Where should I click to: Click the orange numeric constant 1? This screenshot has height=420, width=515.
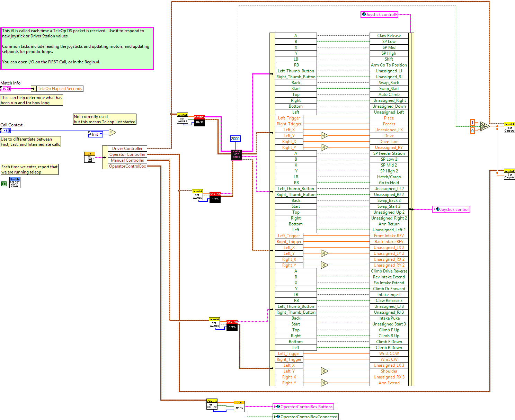pyautogui.click(x=472, y=122)
